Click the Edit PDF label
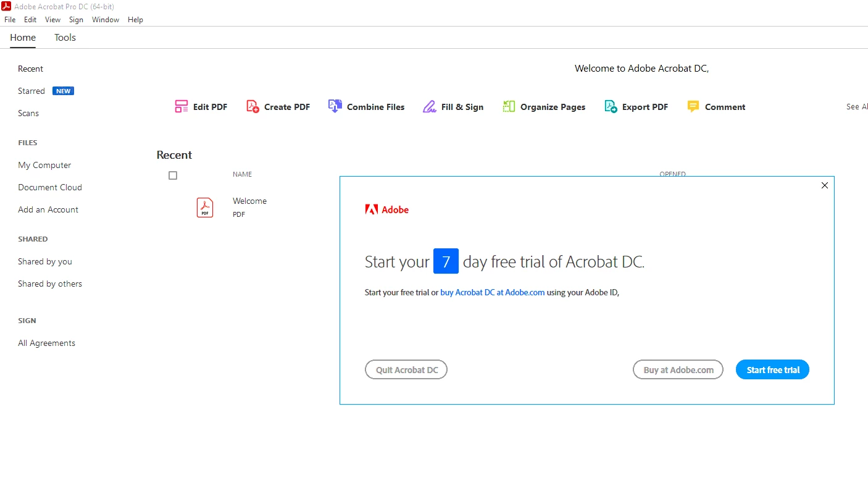 click(x=210, y=107)
